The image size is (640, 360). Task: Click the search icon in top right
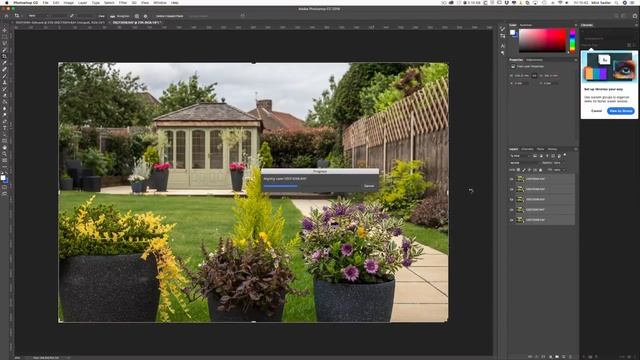(616, 16)
